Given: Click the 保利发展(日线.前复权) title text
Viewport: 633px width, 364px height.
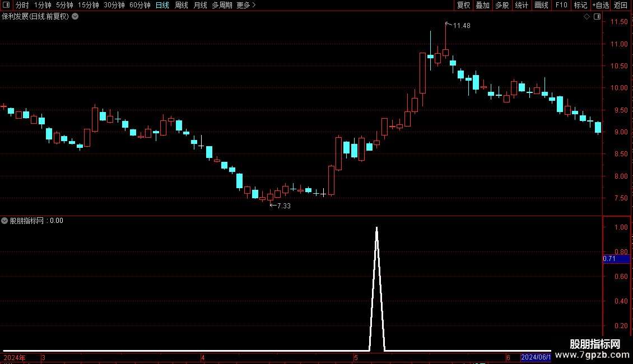Looking at the screenshot, I should [35, 17].
